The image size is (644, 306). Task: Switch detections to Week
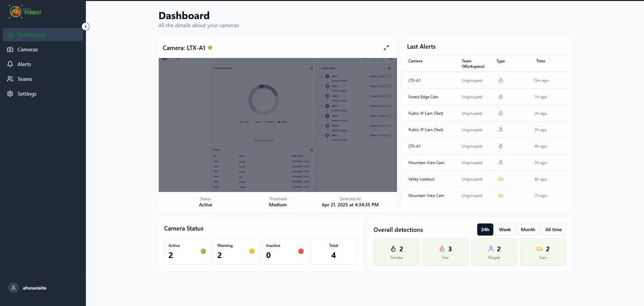click(505, 230)
